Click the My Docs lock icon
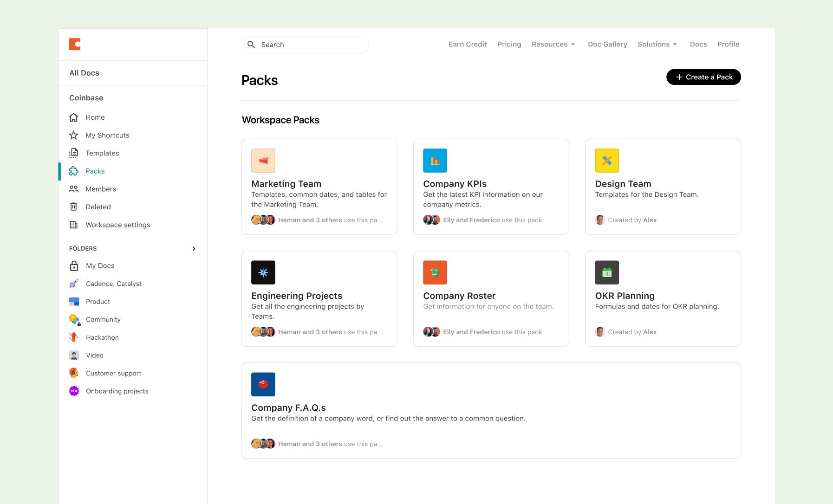833x504 pixels. pyautogui.click(x=74, y=265)
